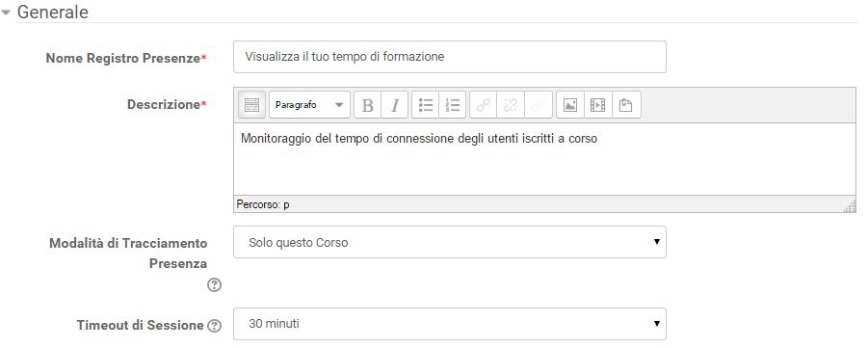
Task: Insert an ordered numbered list
Action: [x=452, y=105]
